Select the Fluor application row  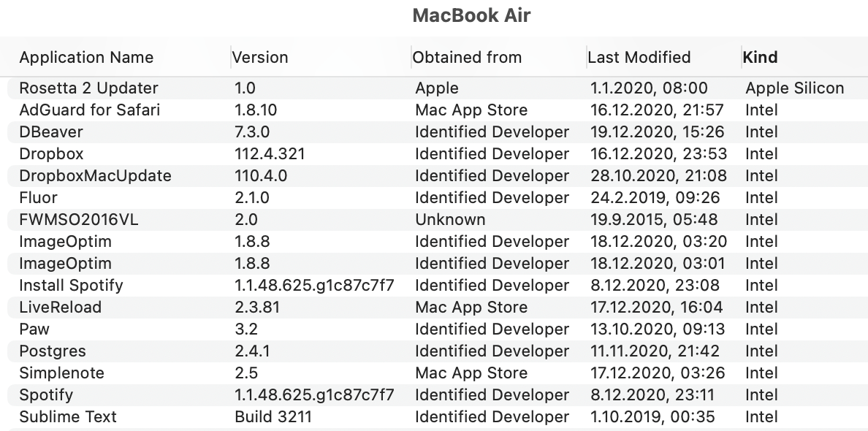pyautogui.click(x=38, y=198)
